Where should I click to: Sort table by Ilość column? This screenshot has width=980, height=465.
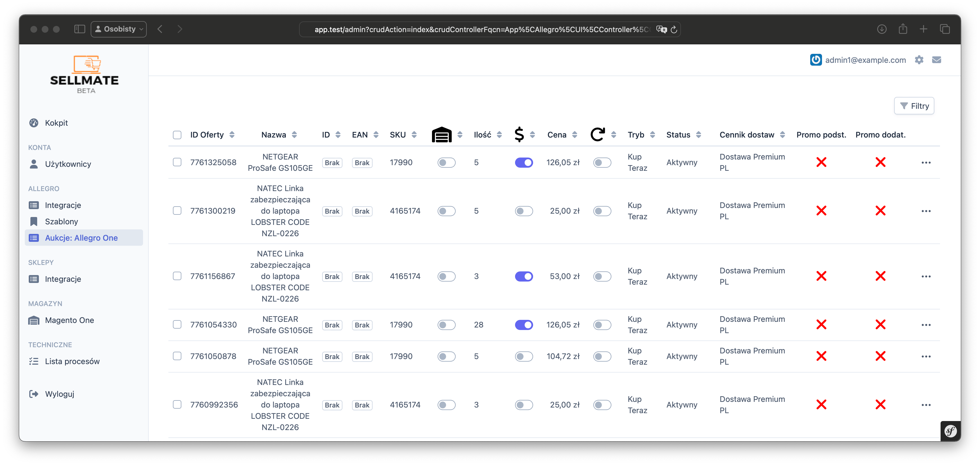click(x=488, y=135)
